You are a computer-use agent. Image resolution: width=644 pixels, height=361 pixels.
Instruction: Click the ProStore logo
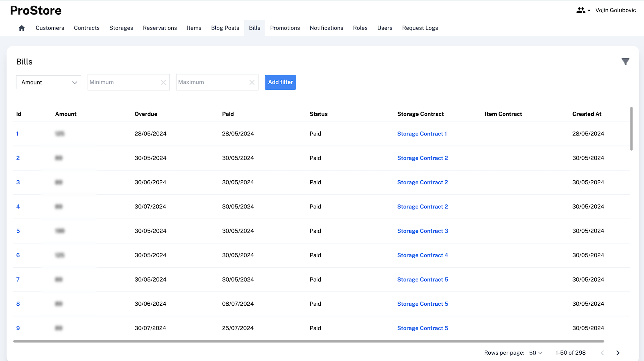point(36,10)
